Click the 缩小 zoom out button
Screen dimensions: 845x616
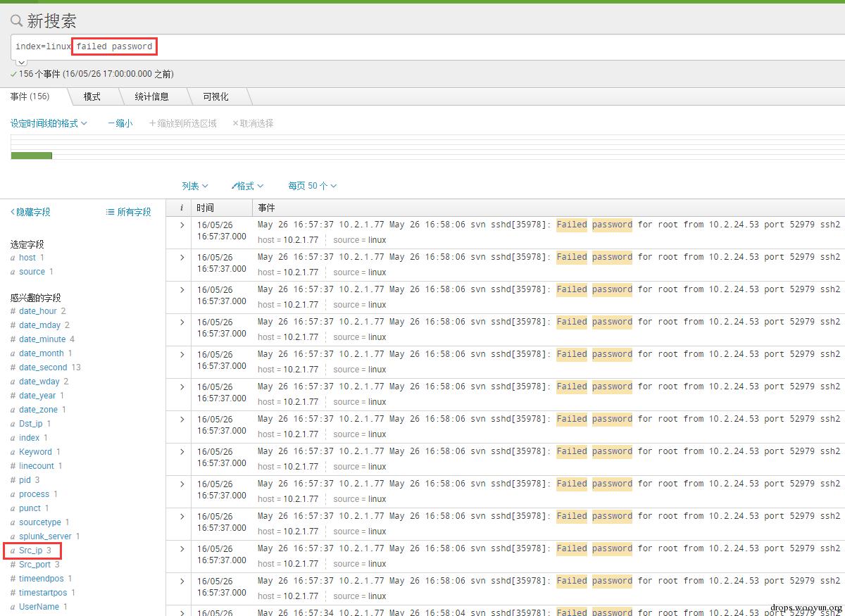click(120, 123)
